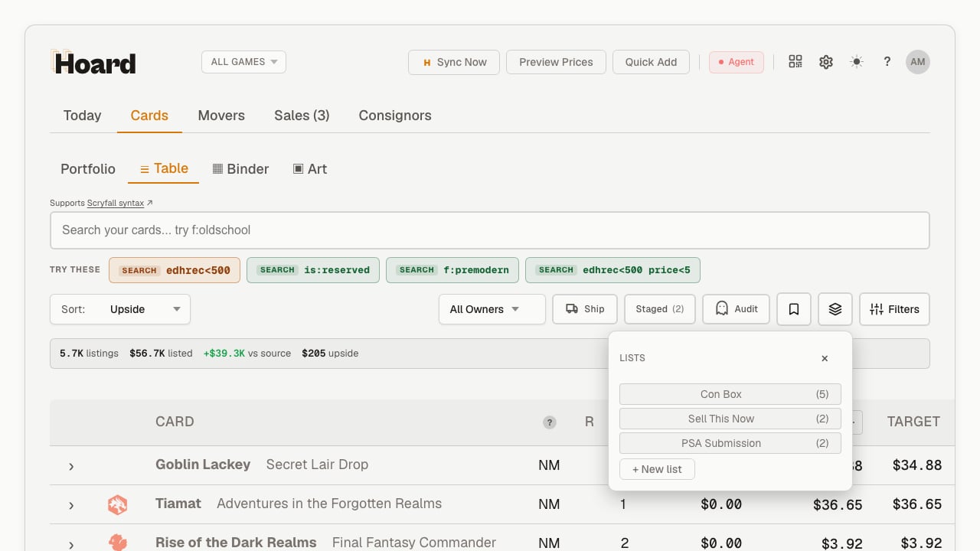980x551 pixels.
Task: Click the Sync Now button
Action: pyautogui.click(x=454, y=62)
